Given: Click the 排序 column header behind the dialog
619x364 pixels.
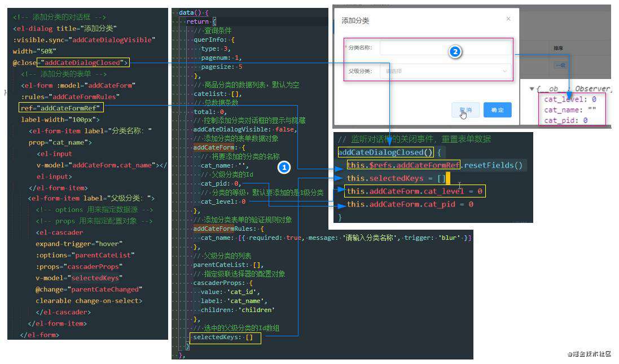Looking at the screenshot, I should pos(558,48).
